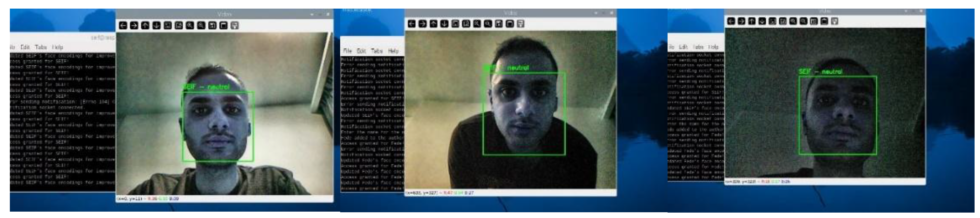Click pan right arrow in the rightmost Video window
The width and height of the screenshot is (980, 218).
coord(741,21)
